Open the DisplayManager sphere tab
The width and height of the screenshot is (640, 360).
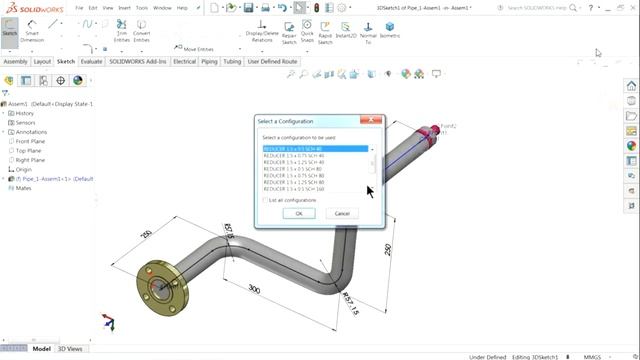click(x=78, y=80)
